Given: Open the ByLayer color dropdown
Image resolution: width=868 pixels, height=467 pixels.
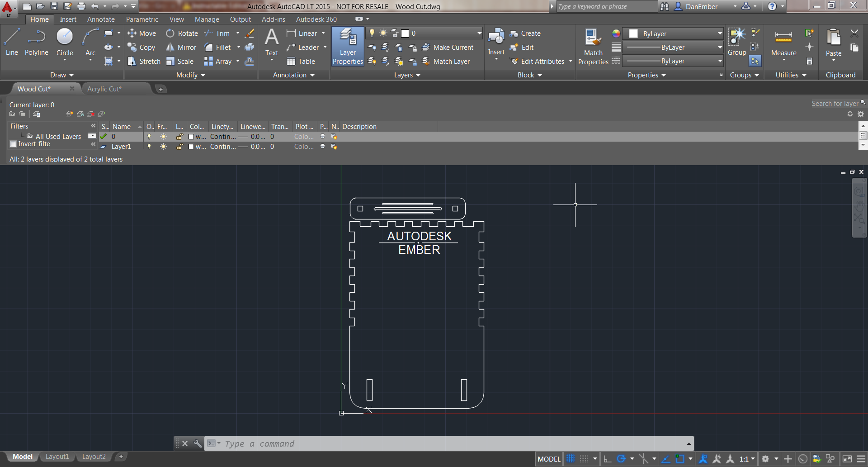Looking at the screenshot, I should coord(674,34).
